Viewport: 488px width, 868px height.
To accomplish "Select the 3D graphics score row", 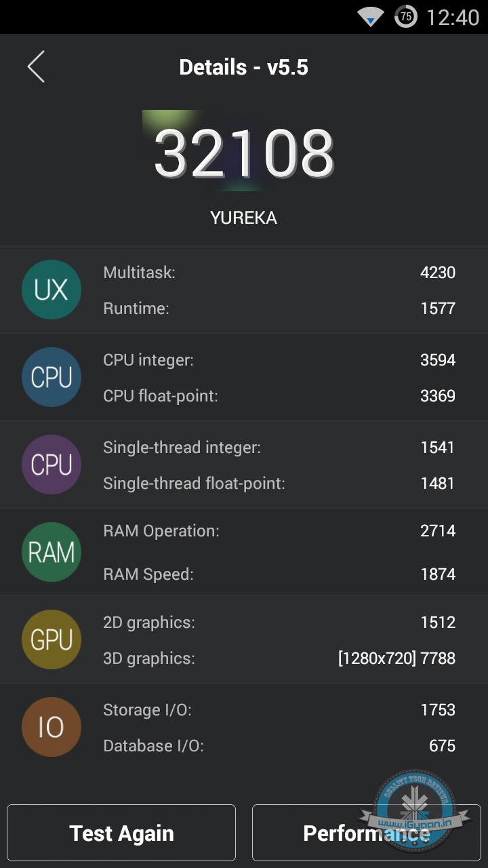I will click(279, 658).
